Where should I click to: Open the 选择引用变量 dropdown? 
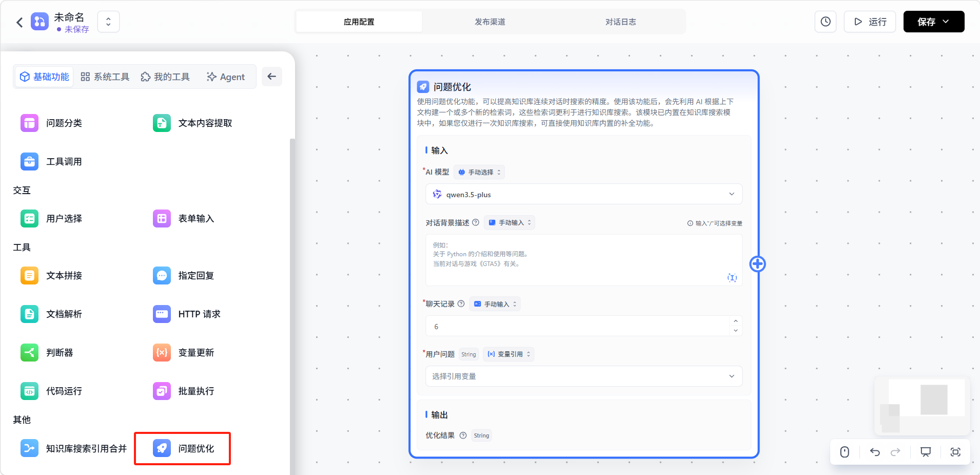pyautogui.click(x=583, y=376)
